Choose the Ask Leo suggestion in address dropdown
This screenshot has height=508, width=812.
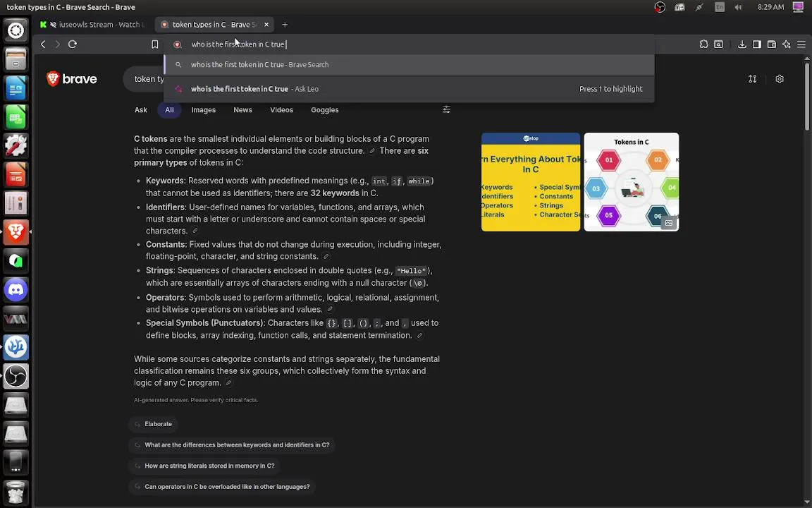[409, 89]
